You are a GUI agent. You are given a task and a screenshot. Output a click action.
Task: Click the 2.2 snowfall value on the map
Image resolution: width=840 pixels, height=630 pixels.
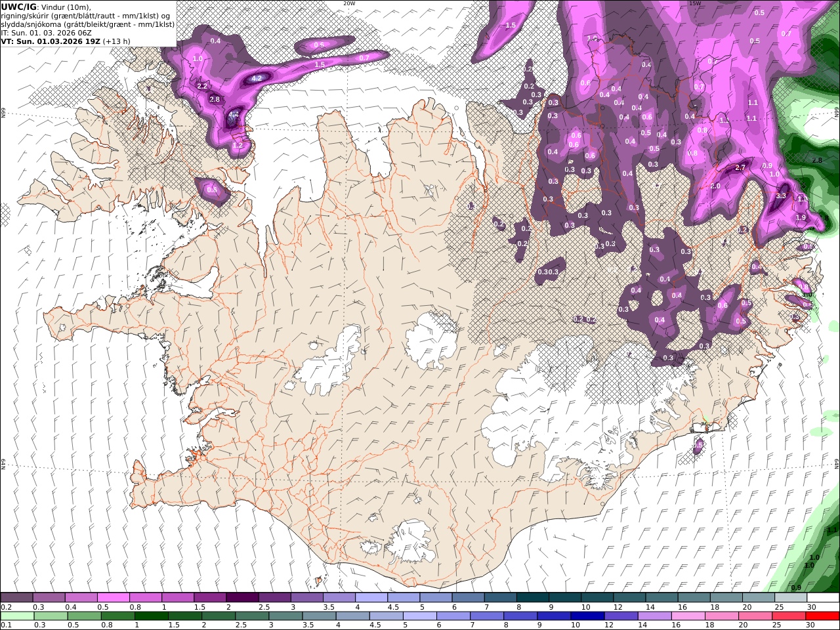(202, 86)
